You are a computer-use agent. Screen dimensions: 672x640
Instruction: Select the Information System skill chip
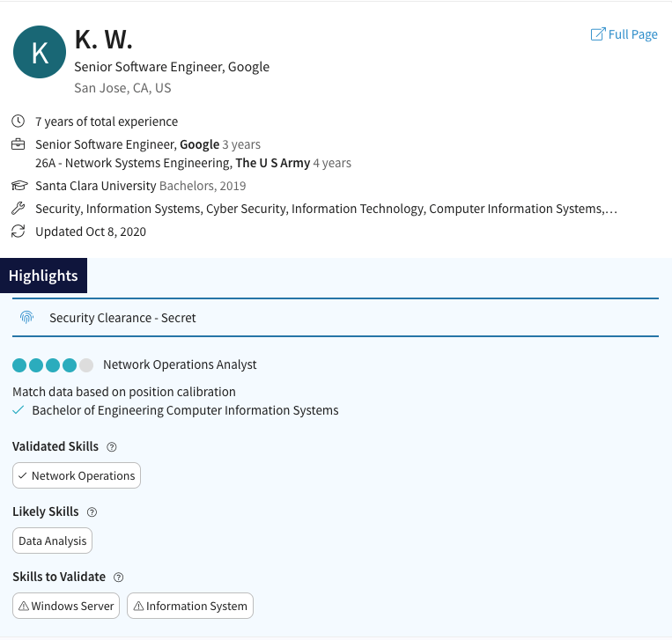[x=190, y=606]
